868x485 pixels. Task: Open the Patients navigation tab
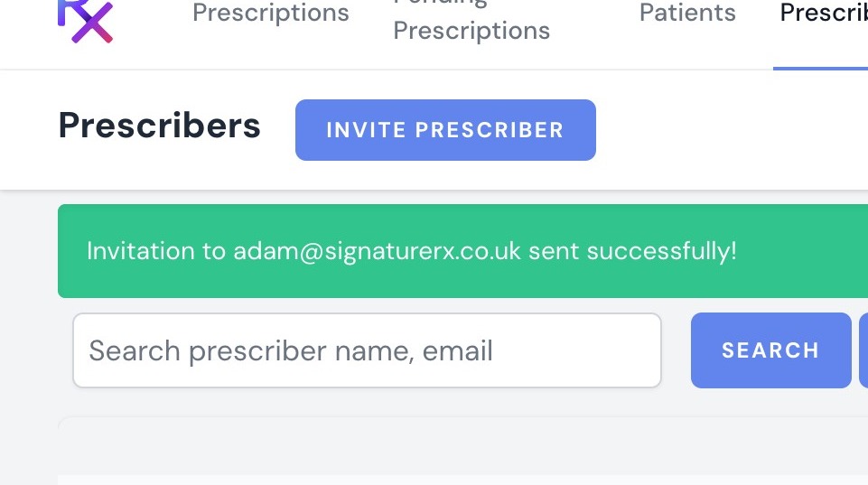click(x=687, y=14)
